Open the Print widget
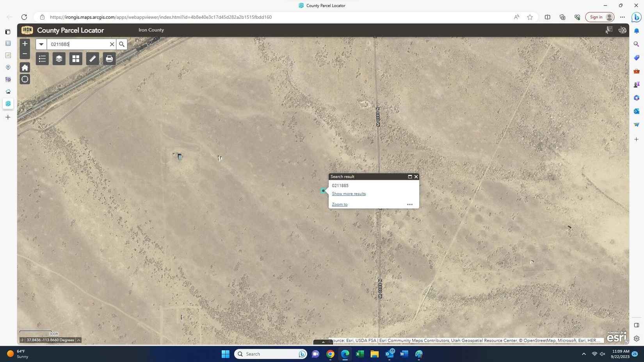 [109, 59]
